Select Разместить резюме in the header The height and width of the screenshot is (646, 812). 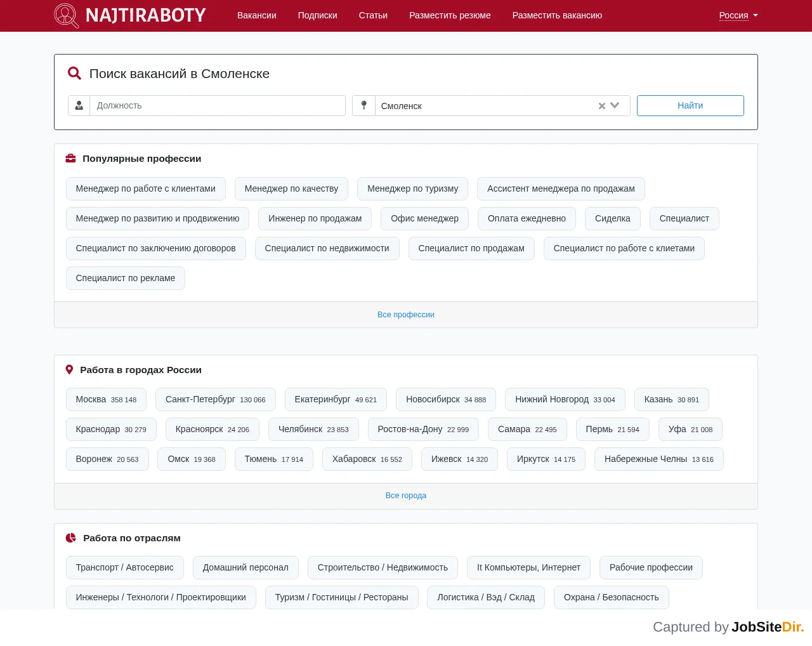point(450,15)
